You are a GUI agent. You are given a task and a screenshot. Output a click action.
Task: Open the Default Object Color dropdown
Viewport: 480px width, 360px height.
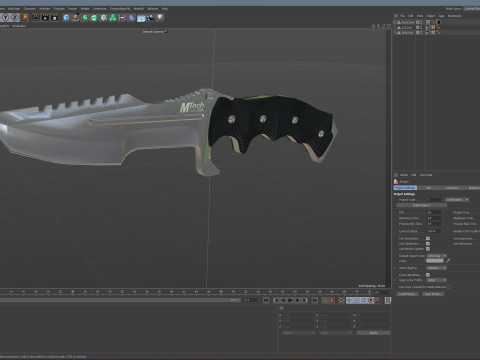pyautogui.click(x=437, y=256)
